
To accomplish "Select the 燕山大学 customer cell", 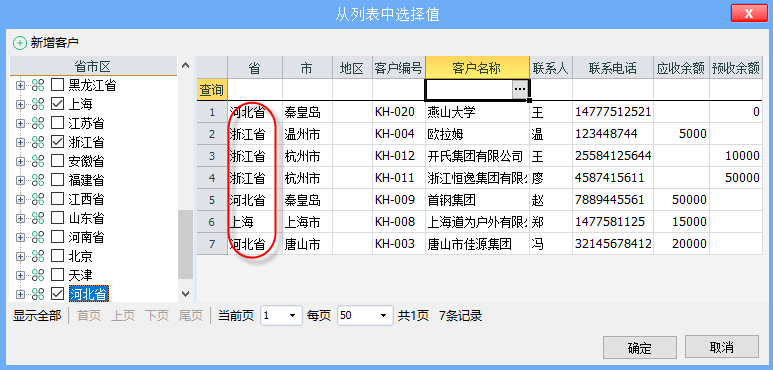I will click(x=477, y=112).
